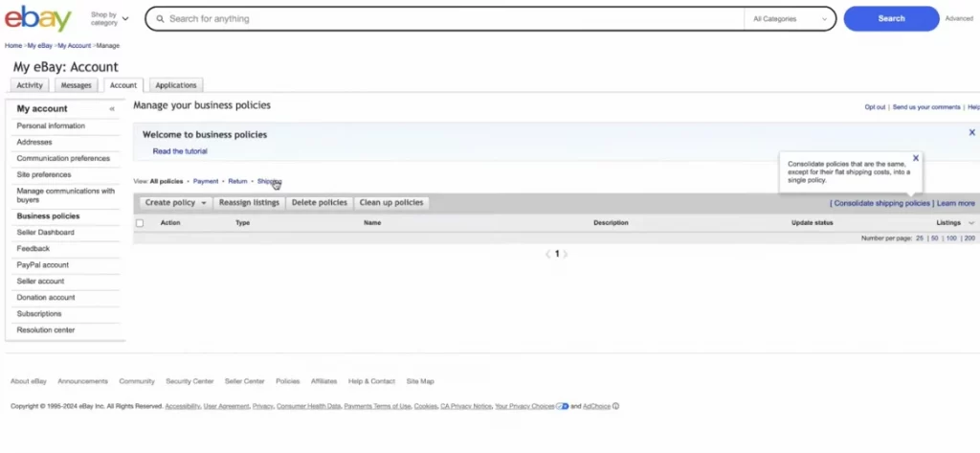Click the AdChoice info icon
Screen dimensions: 980x453
[615, 406]
